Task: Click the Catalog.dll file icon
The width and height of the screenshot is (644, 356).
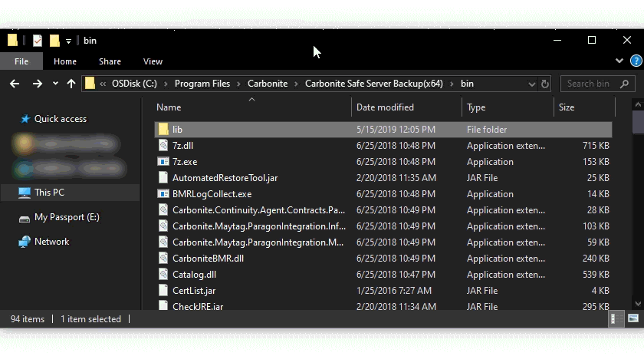Action: tap(163, 274)
